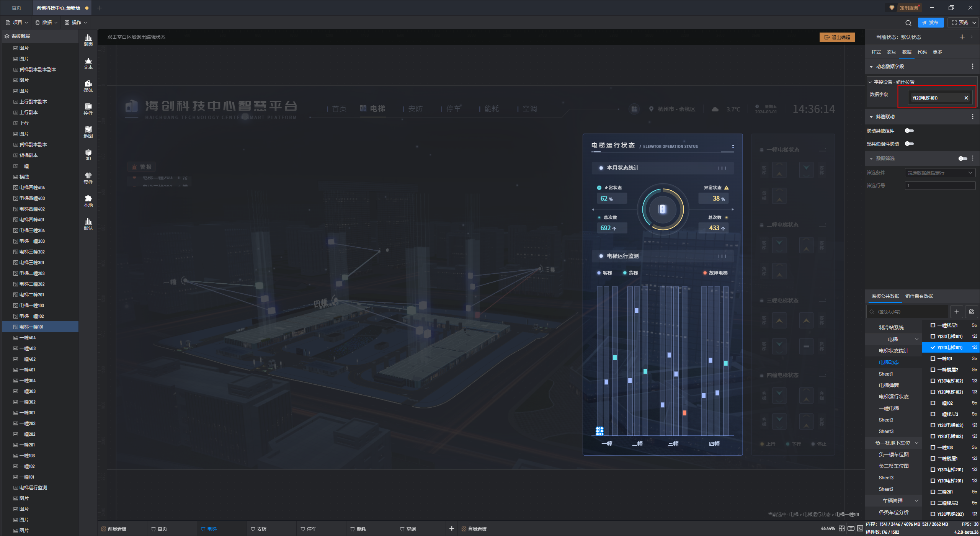This screenshot has width=980, height=536.
Task: Select the 电梯一幢102 layer in tree
Action: point(32,316)
